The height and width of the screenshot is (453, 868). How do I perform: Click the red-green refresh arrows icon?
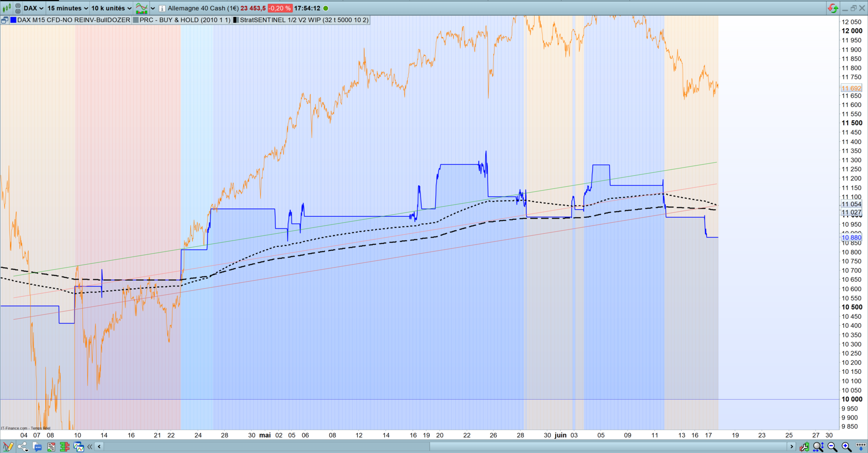(833, 8)
